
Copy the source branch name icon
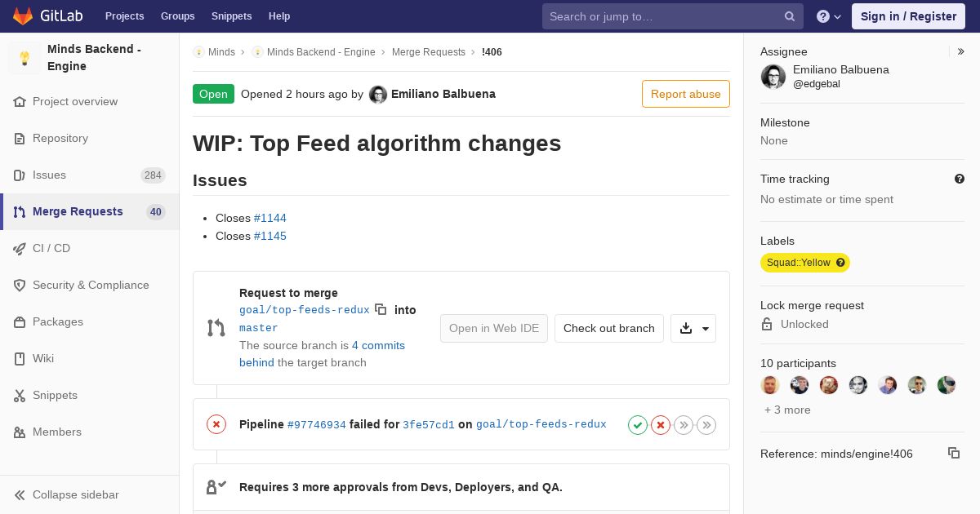[381, 309]
